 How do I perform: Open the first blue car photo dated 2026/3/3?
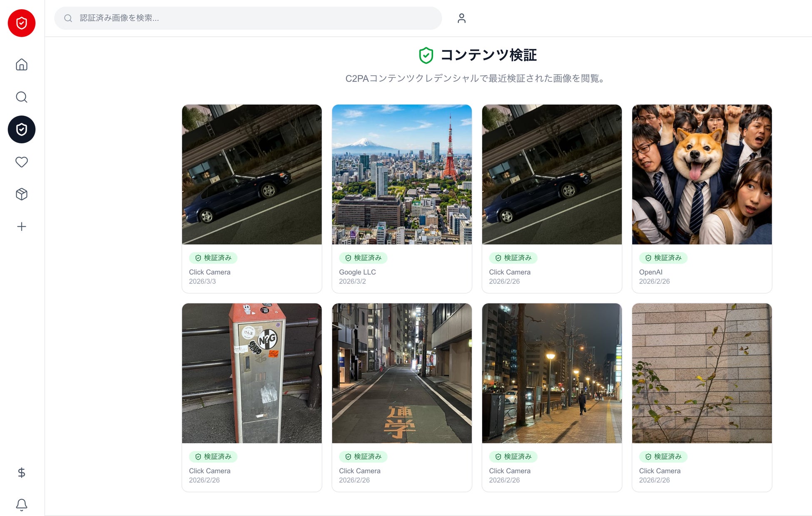point(252,174)
